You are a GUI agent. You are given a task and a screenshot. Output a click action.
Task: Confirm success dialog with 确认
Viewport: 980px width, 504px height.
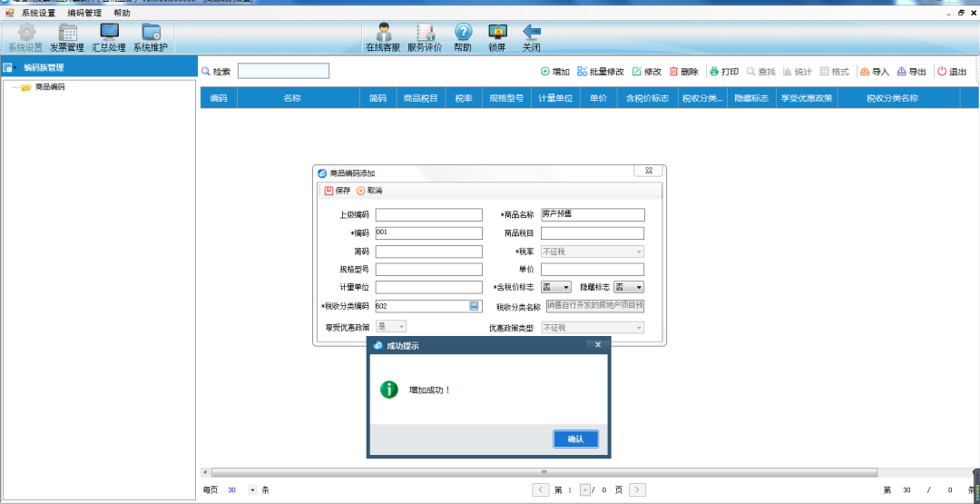coord(575,440)
